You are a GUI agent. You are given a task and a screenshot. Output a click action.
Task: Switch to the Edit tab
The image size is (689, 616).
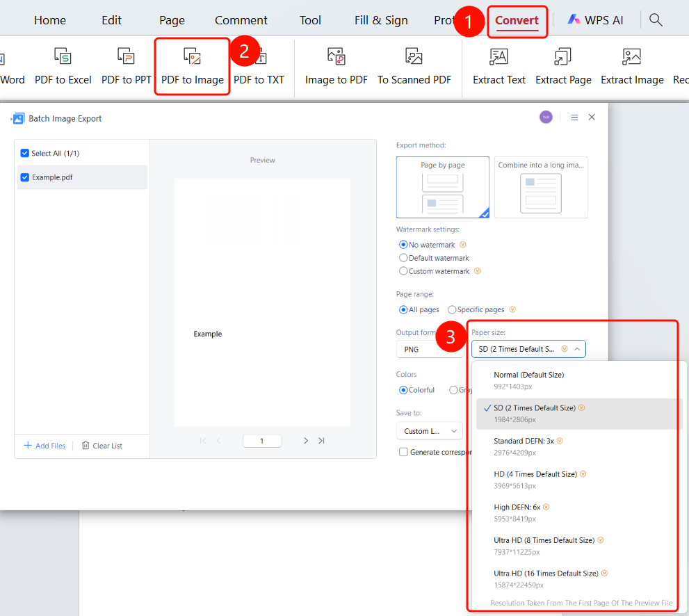(112, 20)
